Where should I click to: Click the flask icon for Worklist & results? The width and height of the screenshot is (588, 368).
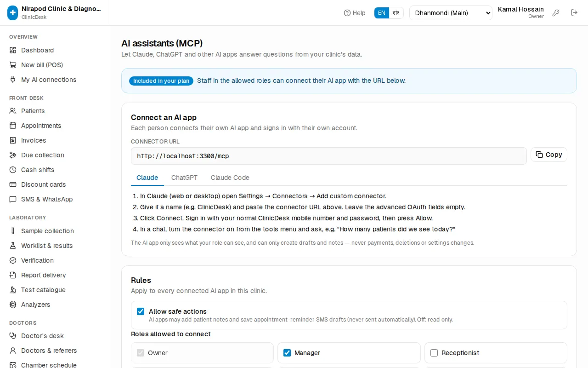click(13, 246)
